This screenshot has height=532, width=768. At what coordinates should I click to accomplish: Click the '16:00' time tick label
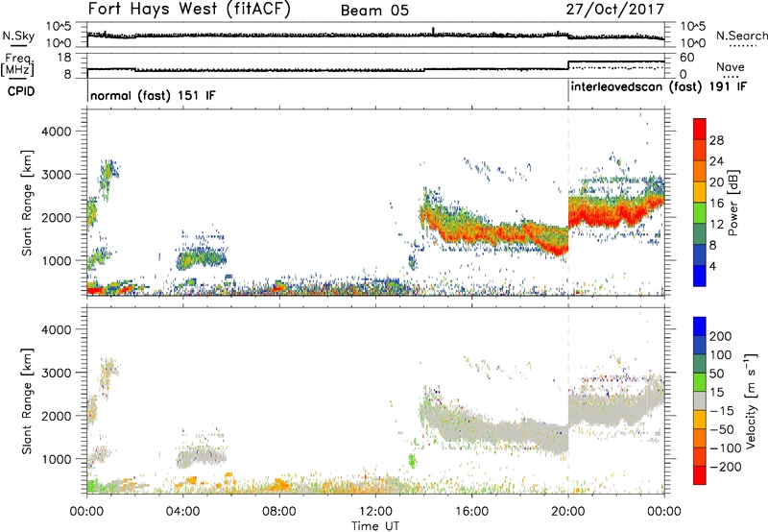point(471,512)
